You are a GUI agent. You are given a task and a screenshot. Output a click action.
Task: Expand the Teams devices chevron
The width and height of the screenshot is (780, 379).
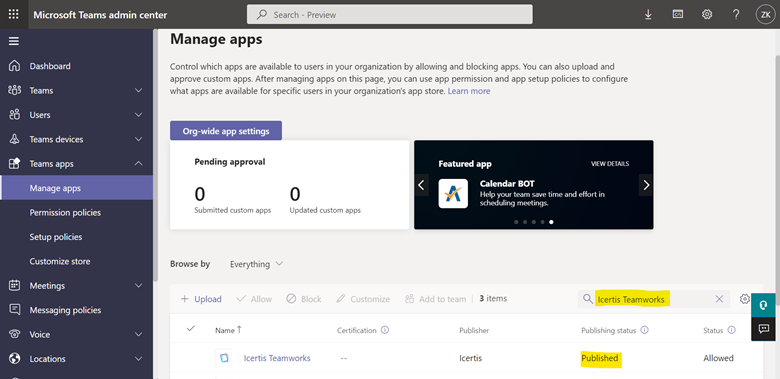(139, 139)
